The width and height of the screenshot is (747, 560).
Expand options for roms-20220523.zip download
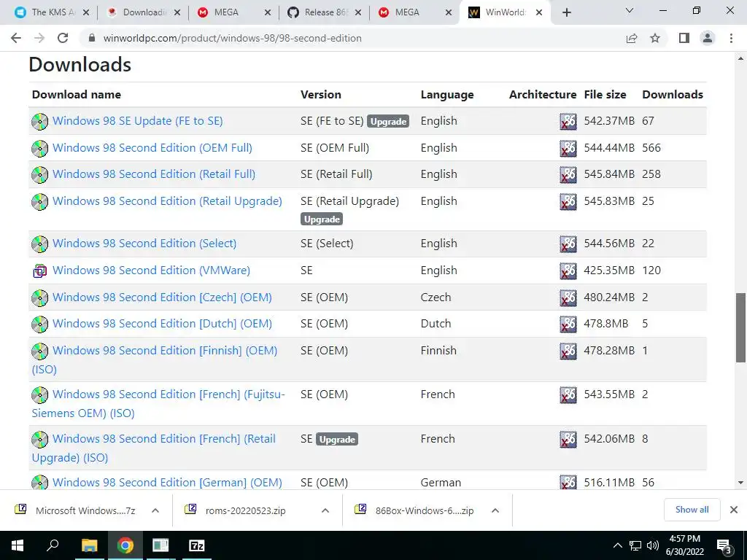coord(325,510)
